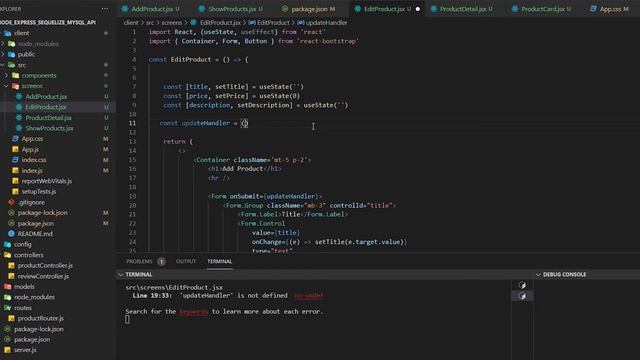The width and height of the screenshot is (640, 360).
Task: Open reportWebVitals.js file
Action: tap(47, 181)
